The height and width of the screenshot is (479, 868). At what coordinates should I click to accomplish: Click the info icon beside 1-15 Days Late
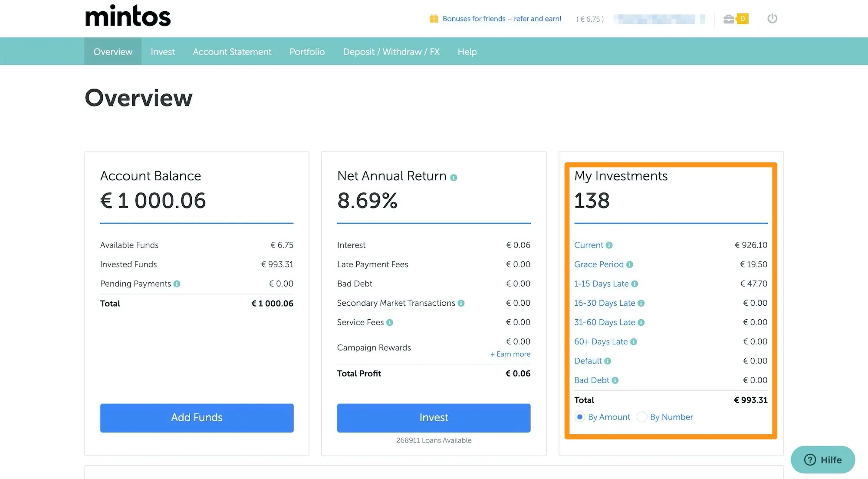click(635, 284)
